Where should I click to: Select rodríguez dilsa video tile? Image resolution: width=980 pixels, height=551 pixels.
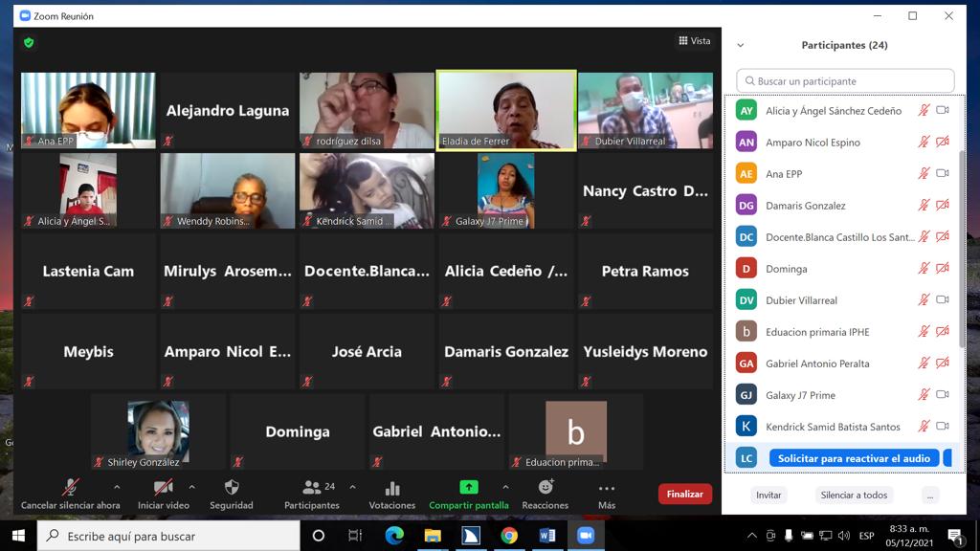[367, 111]
